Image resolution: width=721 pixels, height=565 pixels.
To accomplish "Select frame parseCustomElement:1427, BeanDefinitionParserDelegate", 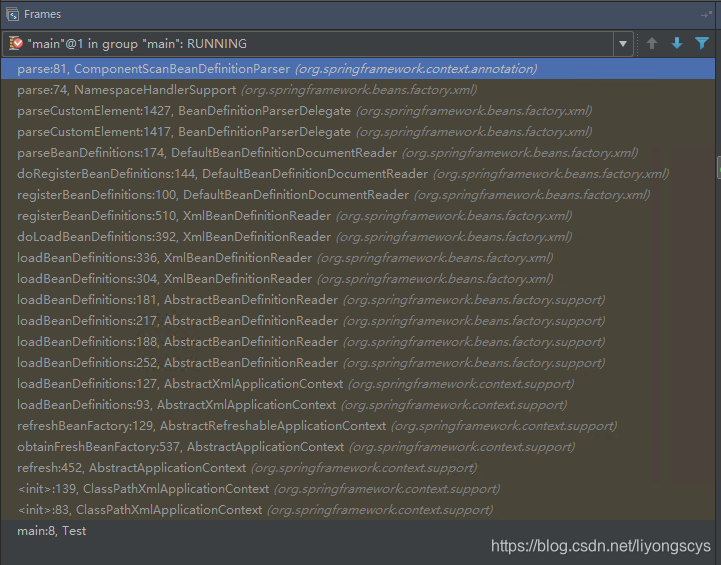I will click(x=358, y=111).
